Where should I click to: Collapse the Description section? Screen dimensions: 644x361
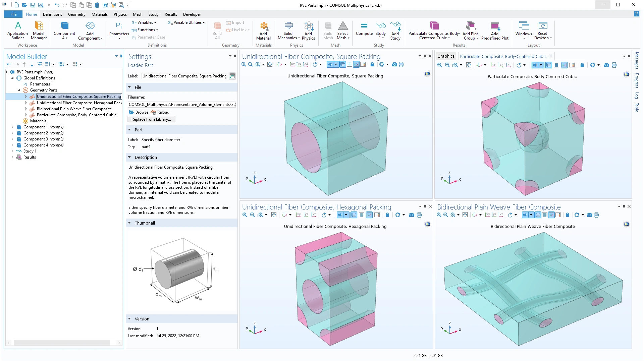(x=129, y=157)
